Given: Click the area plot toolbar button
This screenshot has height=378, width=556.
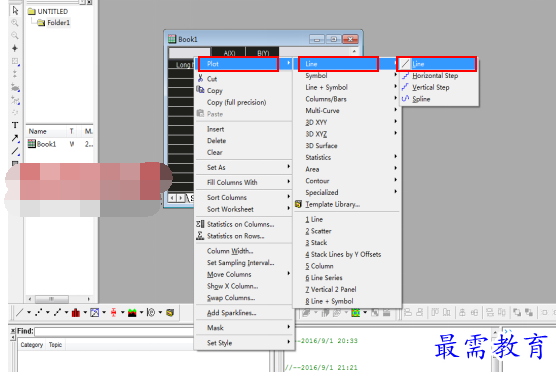Looking at the screenshot, I should point(132,312).
